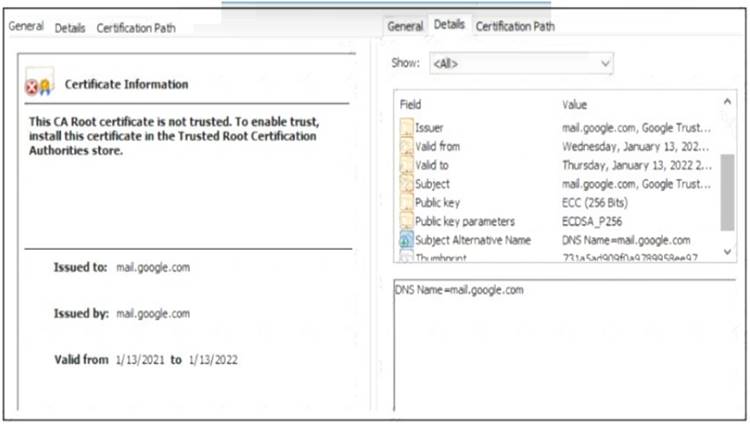This screenshot has height=424, width=750.
Task: Click the Subject Alternative Name extension icon
Action: (406, 240)
